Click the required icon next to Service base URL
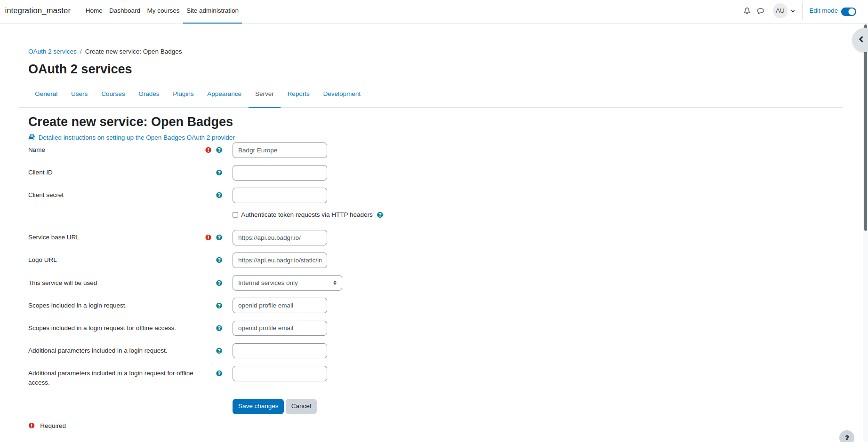868x442 pixels. 208,237
